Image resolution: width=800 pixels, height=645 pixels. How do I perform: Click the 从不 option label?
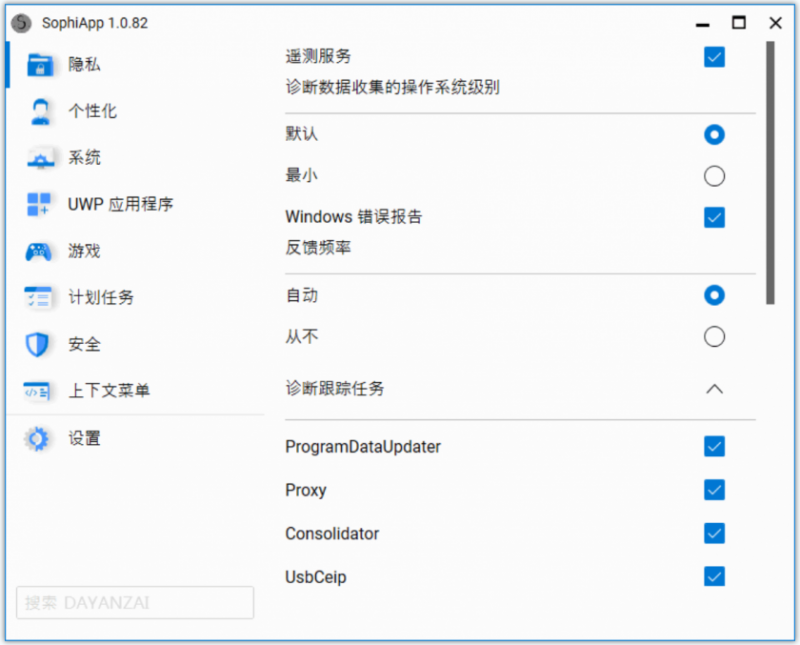point(302,336)
